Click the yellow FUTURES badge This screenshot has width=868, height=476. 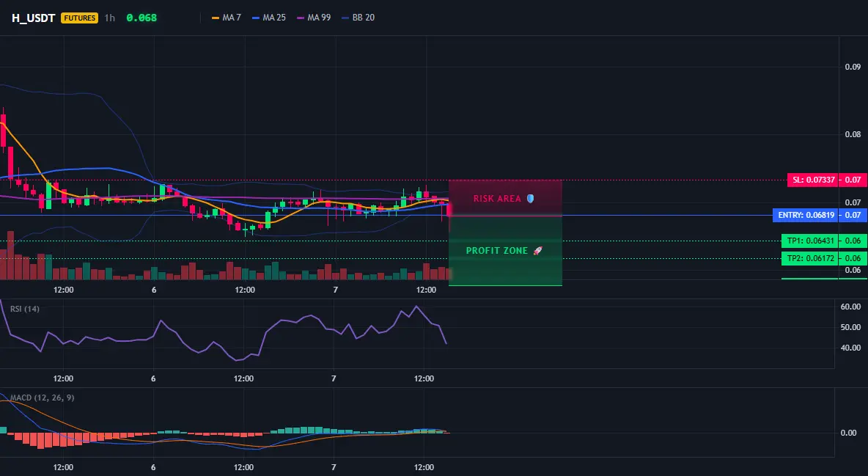(x=80, y=18)
